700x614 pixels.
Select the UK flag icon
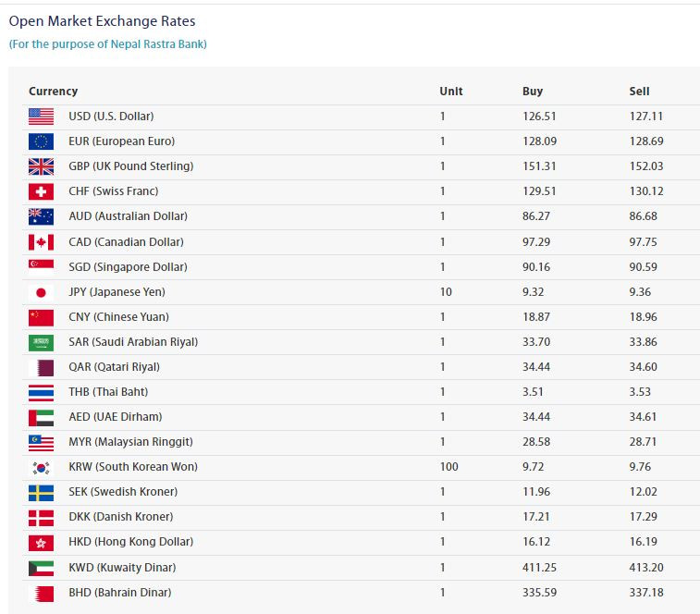(x=41, y=166)
